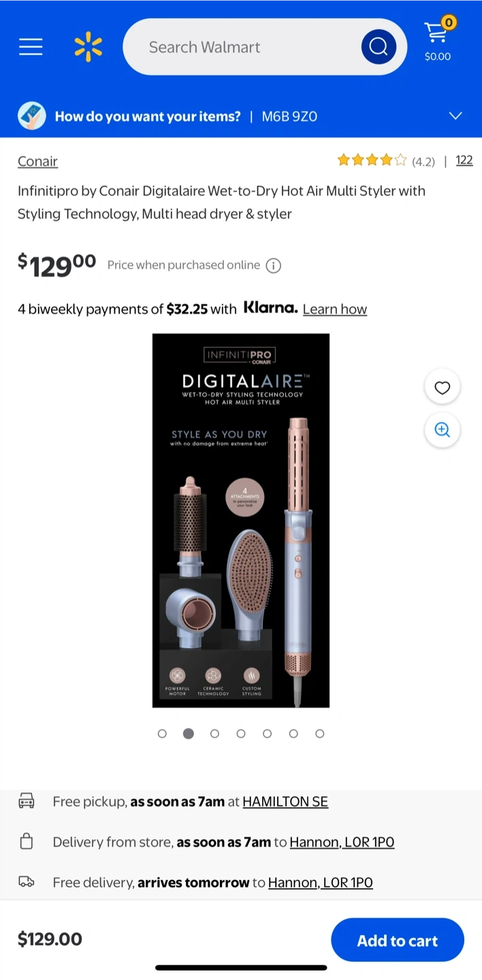482x980 pixels.
Task: View the 122 reviews link
Action: [464, 161]
